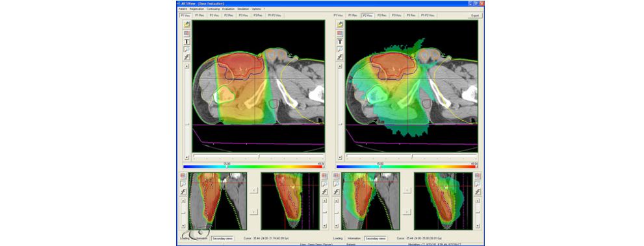The height and width of the screenshot is (246, 644).
Task: Click the grid icon beside bottom-left coronal view
Action: coord(183,175)
